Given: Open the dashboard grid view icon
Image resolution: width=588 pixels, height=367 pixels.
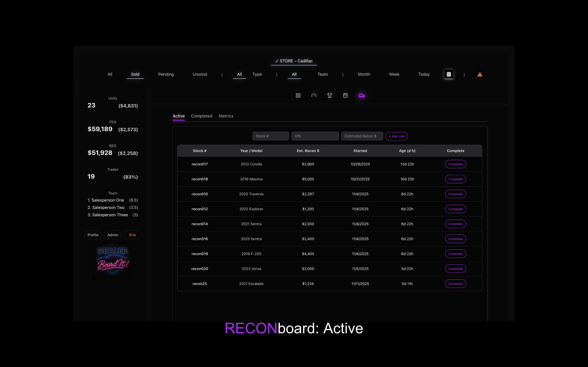Looking at the screenshot, I should tap(298, 95).
